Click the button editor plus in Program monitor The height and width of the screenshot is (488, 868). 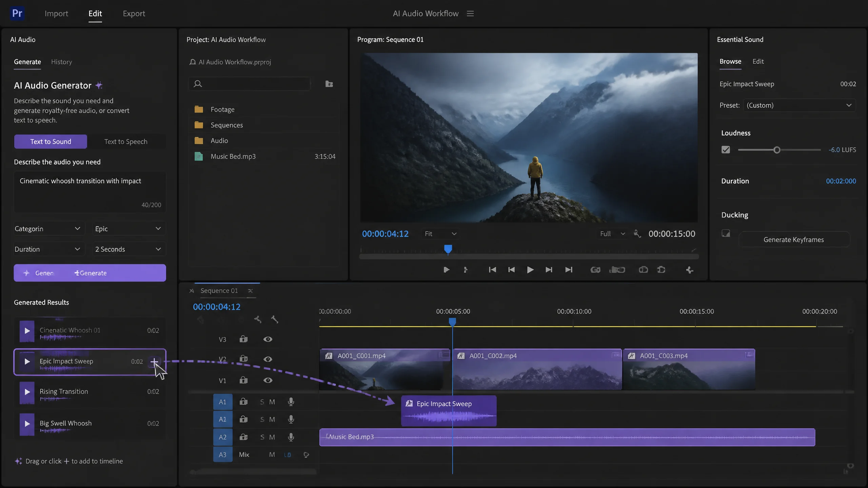point(690,270)
